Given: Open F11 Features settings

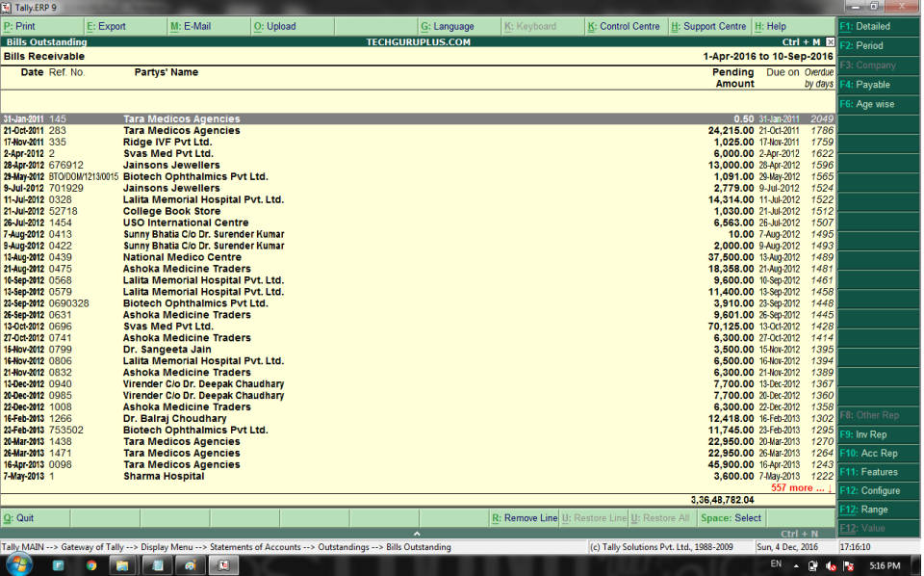Looking at the screenshot, I should (878, 472).
